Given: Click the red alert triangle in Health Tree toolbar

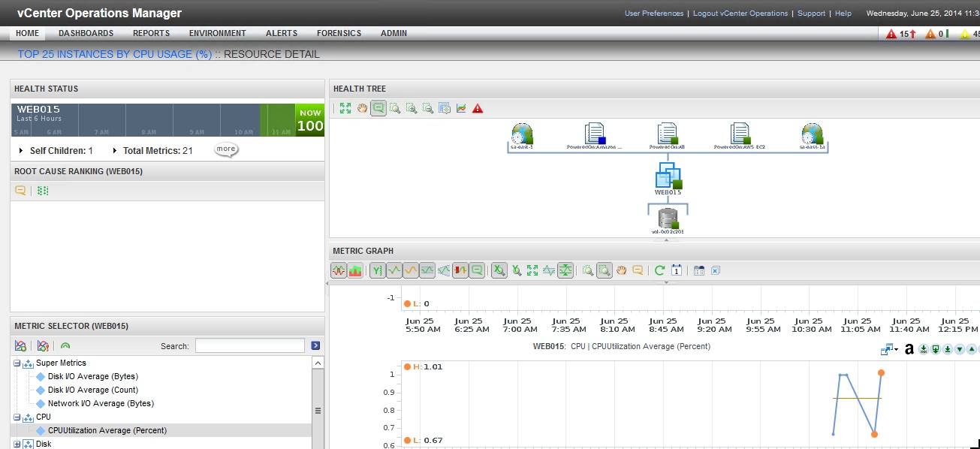Looking at the screenshot, I should point(478,108).
